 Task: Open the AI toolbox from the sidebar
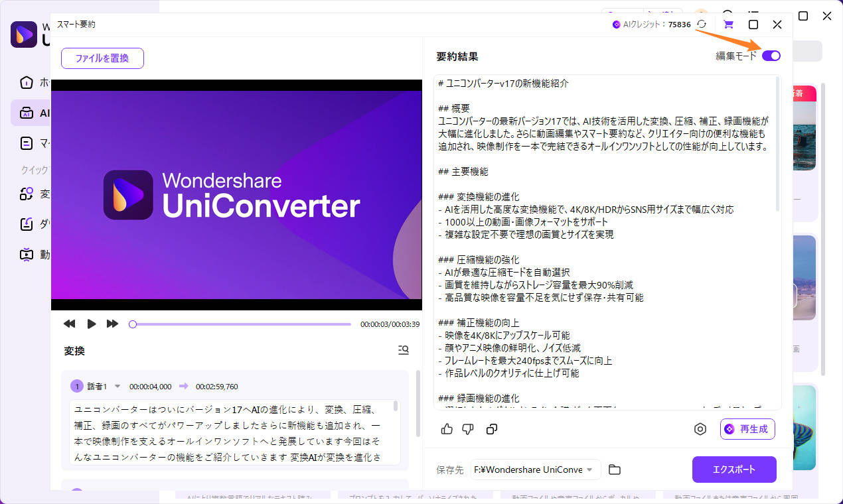[x=25, y=113]
